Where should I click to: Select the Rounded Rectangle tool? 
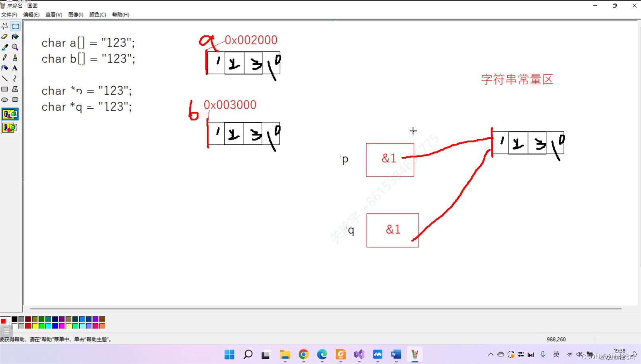15,99
